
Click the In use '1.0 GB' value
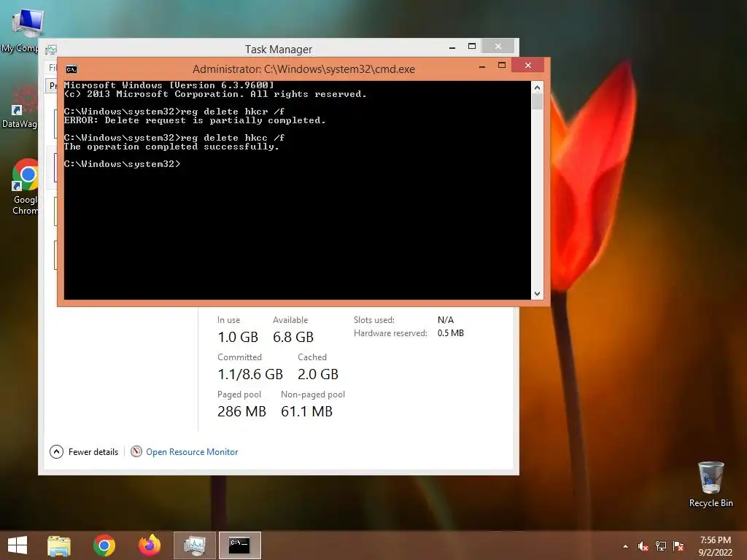tap(238, 337)
